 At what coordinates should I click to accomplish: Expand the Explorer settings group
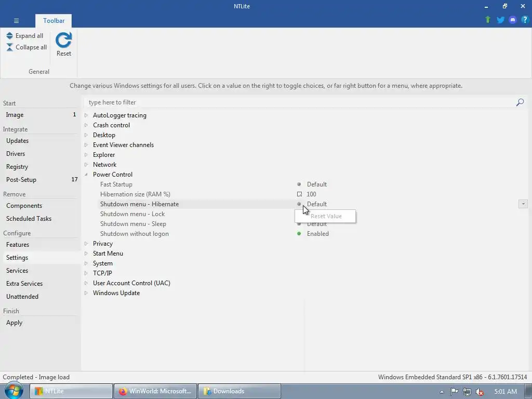tap(86, 155)
